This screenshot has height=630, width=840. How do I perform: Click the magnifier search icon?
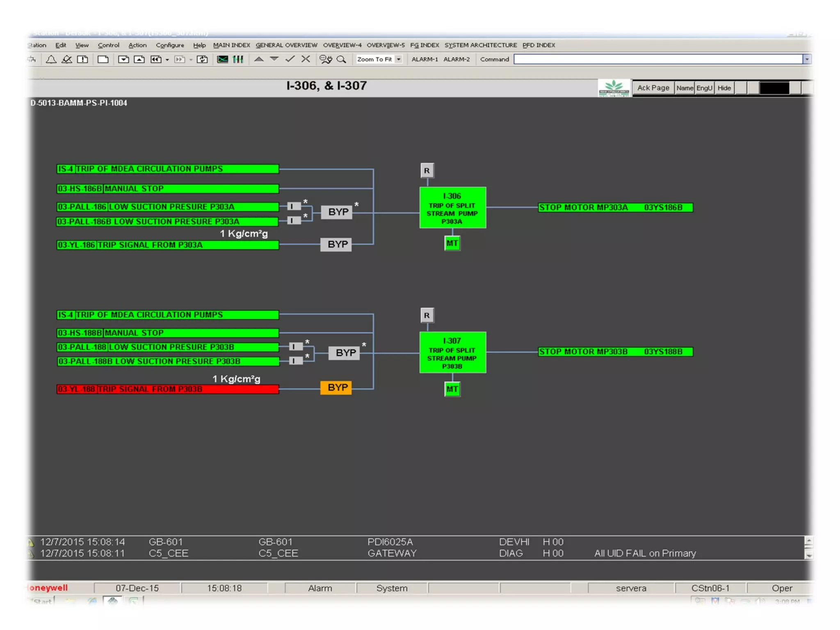coord(341,59)
